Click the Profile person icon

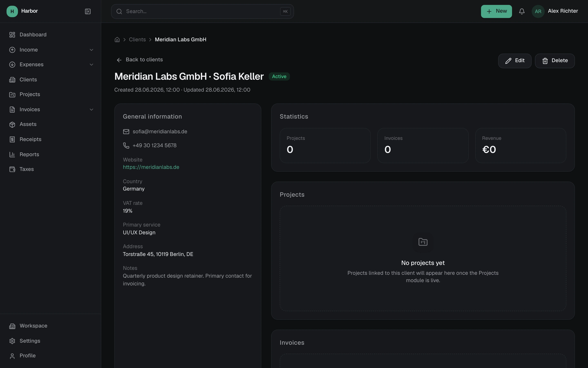tap(12, 356)
